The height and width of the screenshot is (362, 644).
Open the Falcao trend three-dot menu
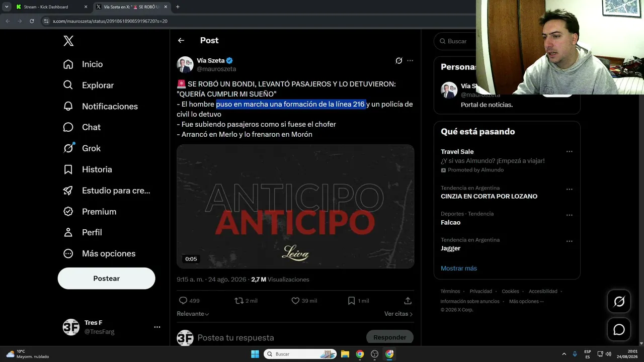click(x=569, y=215)
